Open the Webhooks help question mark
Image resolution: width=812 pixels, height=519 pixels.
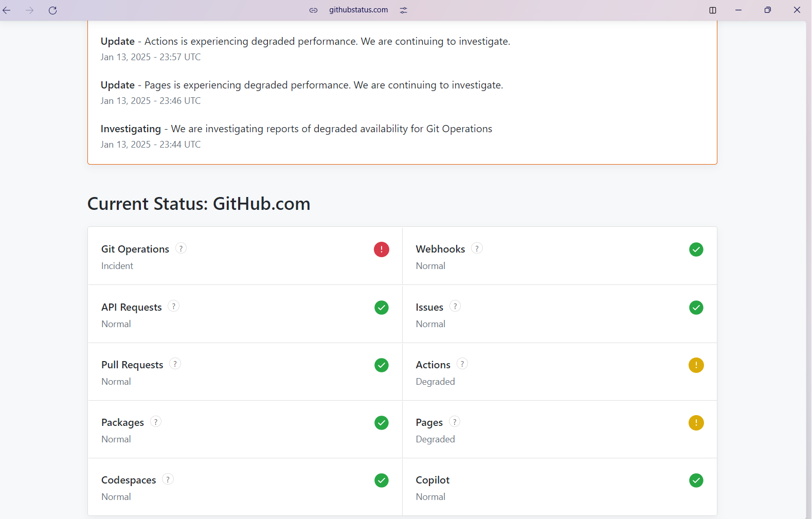pos(477,248)
